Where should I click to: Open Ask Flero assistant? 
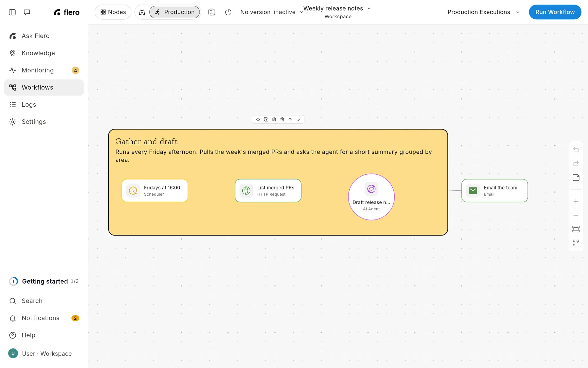click(44, 36)
